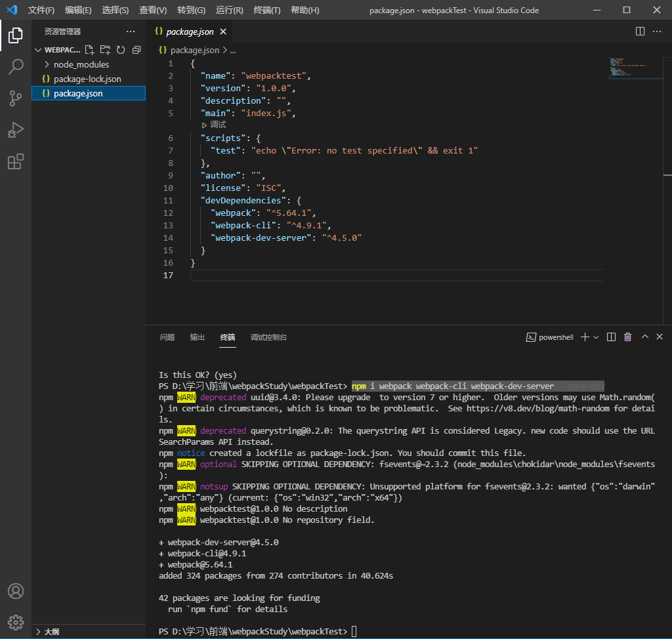
Task: Click the New File icon in explorer
Action: [89, 50]
